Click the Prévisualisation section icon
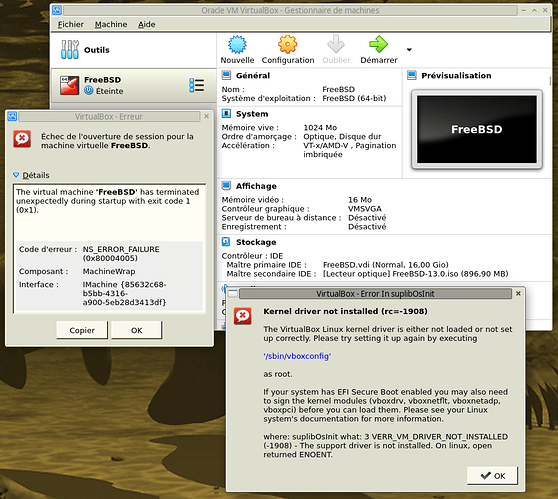The height and width of the screenshot is (499, 558). point(412,75)
